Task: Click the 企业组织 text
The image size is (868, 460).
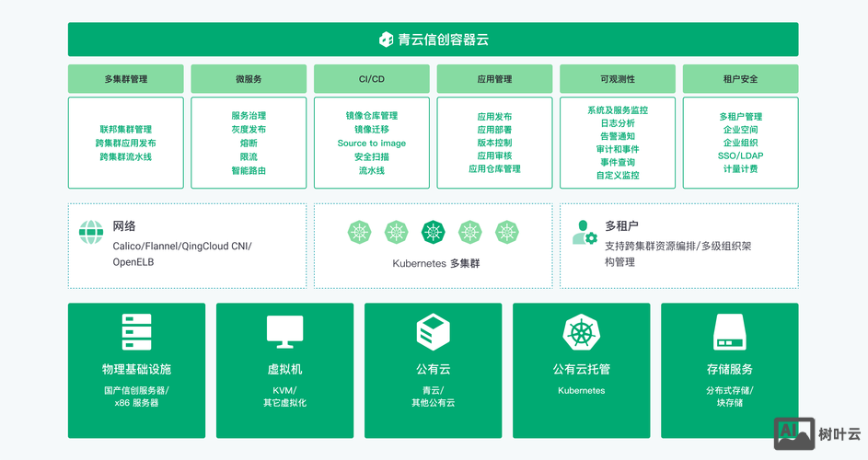Action: coord(740,143)
